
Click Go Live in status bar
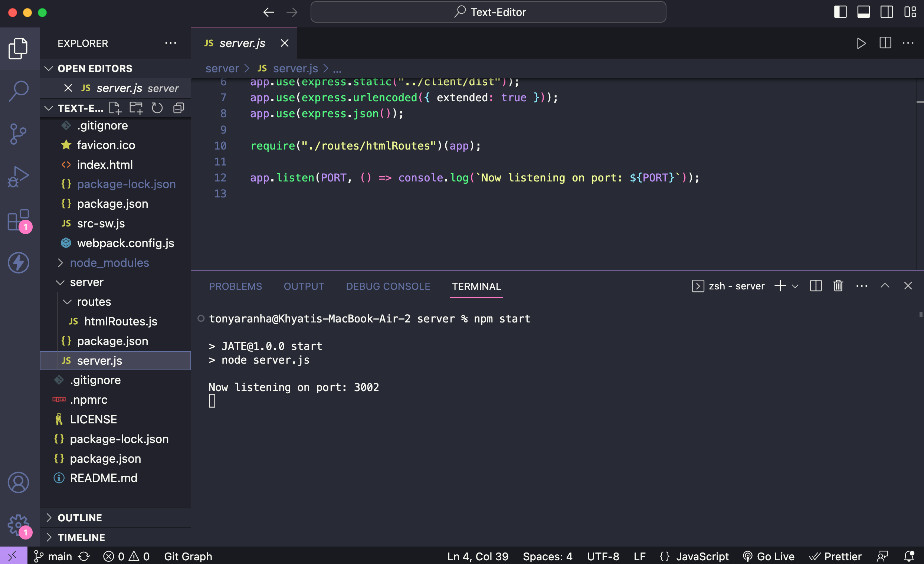769,557
